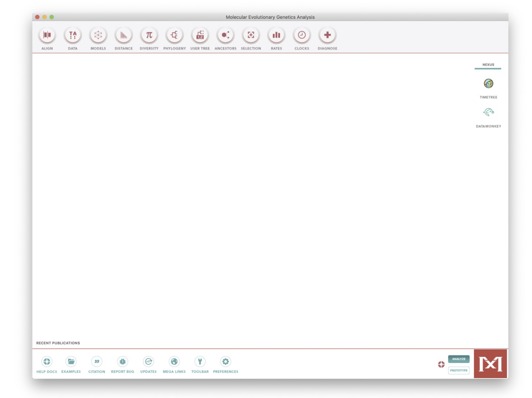Click the MEGA logo
Screen dimensions: 532x398
[x=490, y=364]
